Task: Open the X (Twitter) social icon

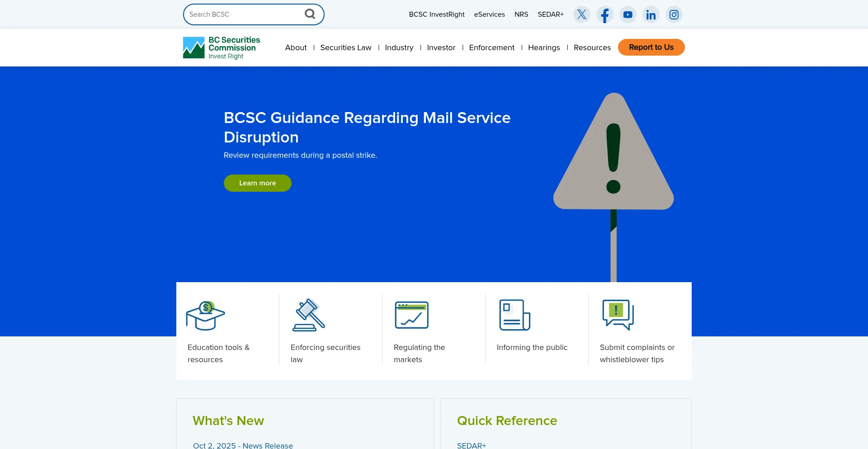Action: (x=581, y=14)
